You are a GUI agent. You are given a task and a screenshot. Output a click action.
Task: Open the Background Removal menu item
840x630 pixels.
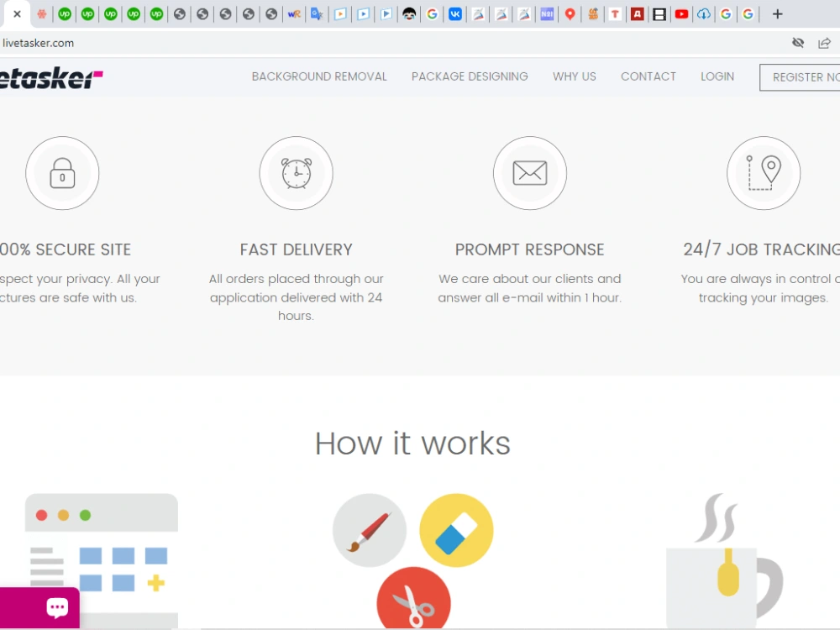tap(319, 76)
